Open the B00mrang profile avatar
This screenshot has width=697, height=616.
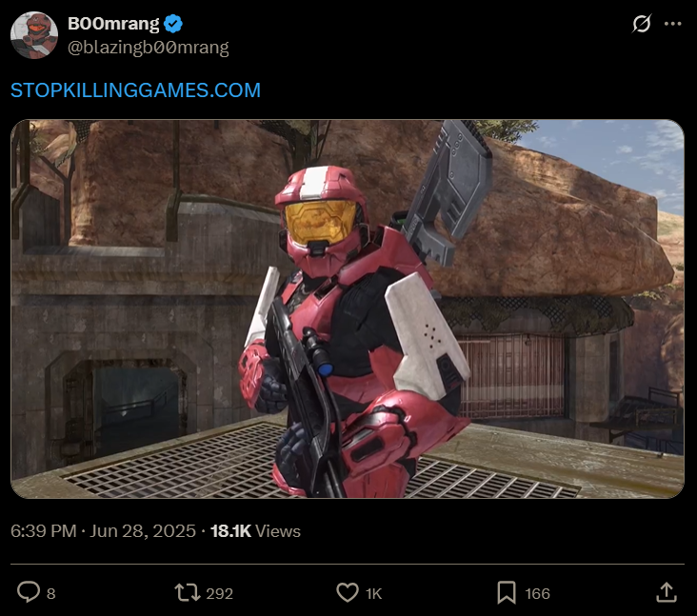pyautogui.click(x=34, y=35)
